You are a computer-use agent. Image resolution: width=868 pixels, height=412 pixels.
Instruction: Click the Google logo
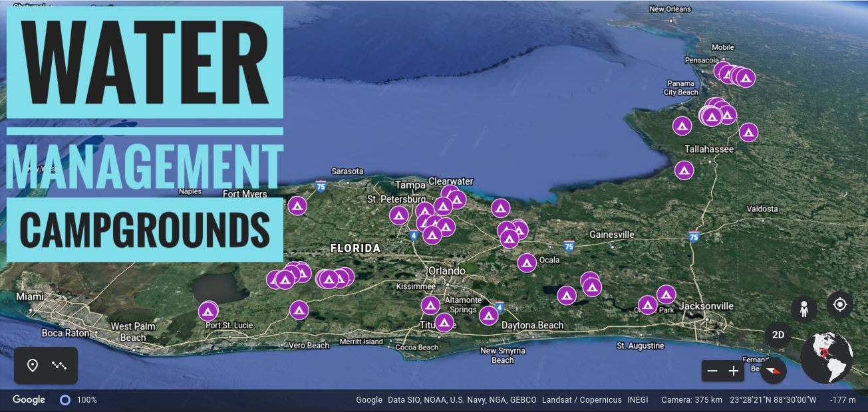28,399
